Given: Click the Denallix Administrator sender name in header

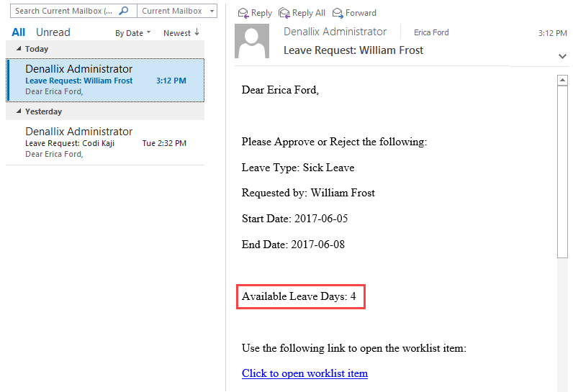Looking at the screenshot, I should pyautogui.click(x=335, y=32).
